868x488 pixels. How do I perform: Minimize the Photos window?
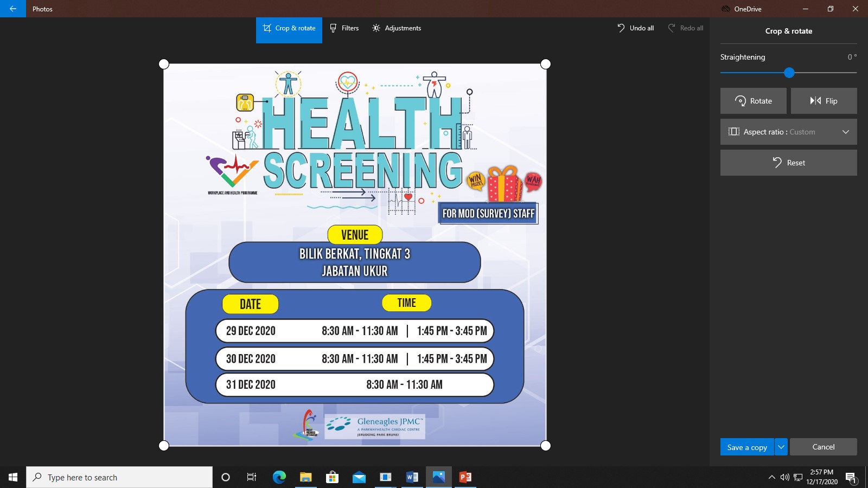coord(806,9)
